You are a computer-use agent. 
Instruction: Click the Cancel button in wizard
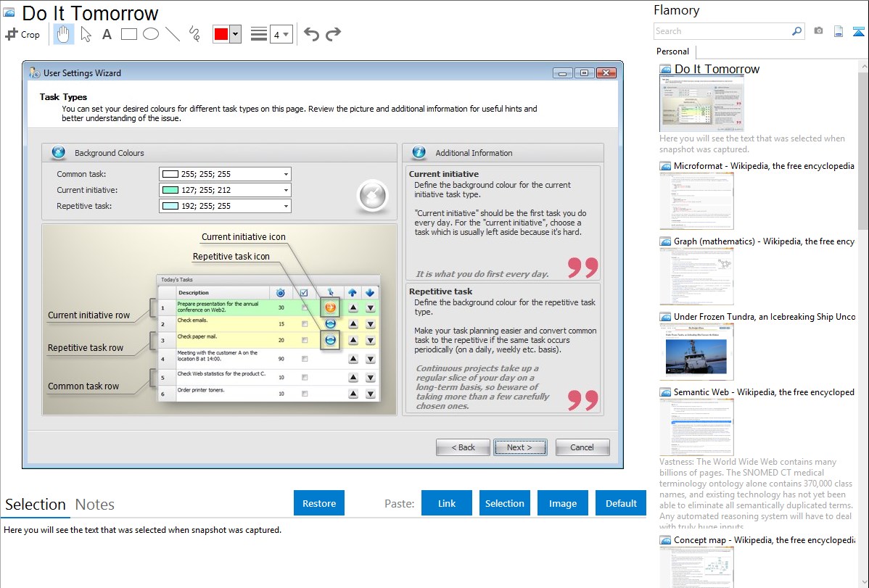pos(582,447)
